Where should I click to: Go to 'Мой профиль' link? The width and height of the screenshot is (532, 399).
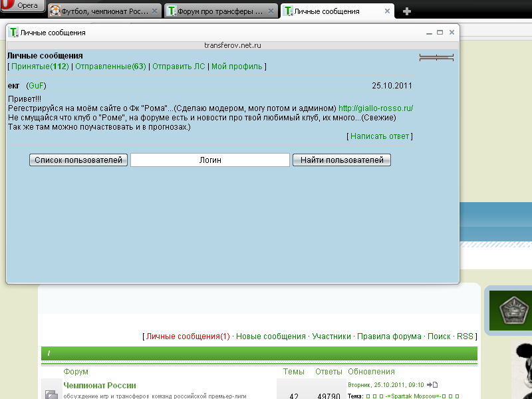coord(237,66)
